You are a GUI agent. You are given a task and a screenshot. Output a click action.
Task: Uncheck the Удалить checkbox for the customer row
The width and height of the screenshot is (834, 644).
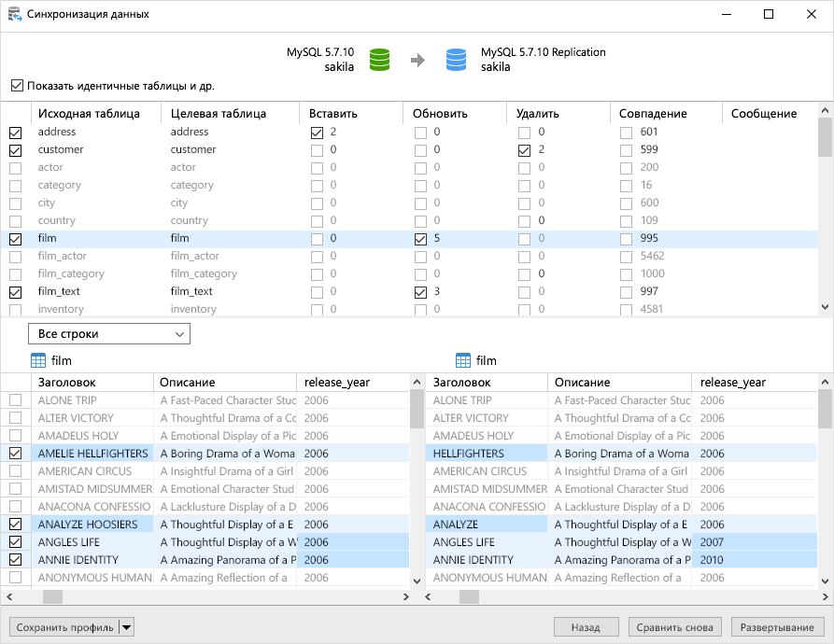tap(524, 149)
